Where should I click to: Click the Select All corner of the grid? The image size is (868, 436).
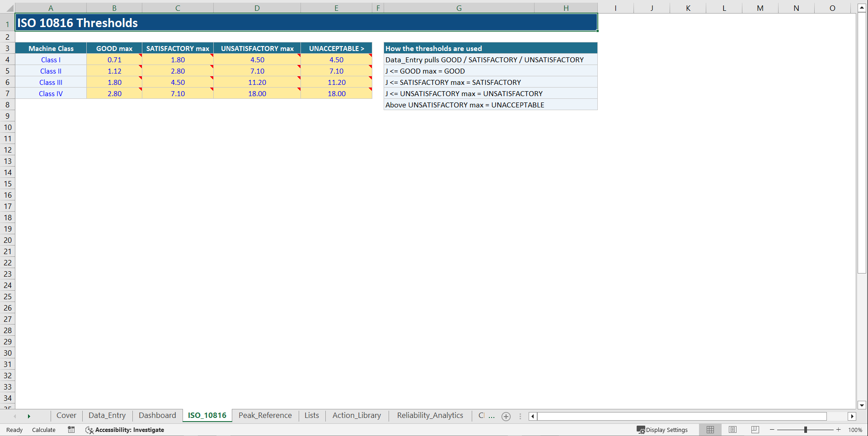(x=9, y=8)
